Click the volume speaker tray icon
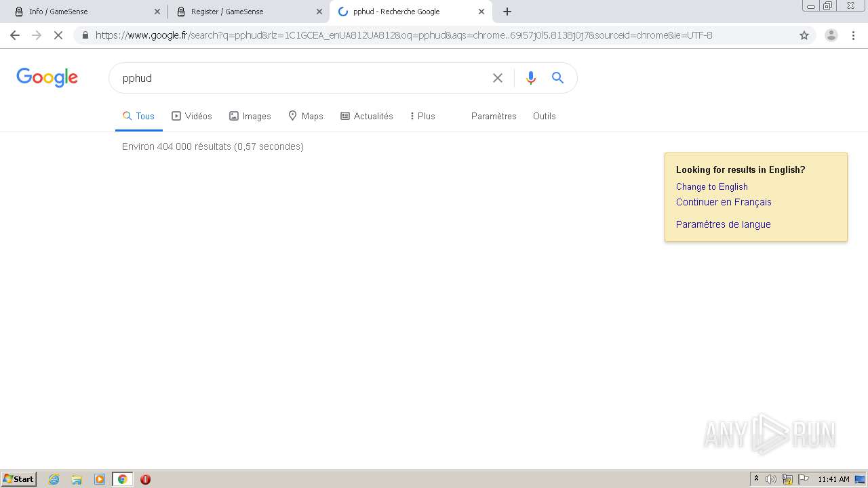Image resolution: width=868 pixels, height=488 pixels. [771, 479]
